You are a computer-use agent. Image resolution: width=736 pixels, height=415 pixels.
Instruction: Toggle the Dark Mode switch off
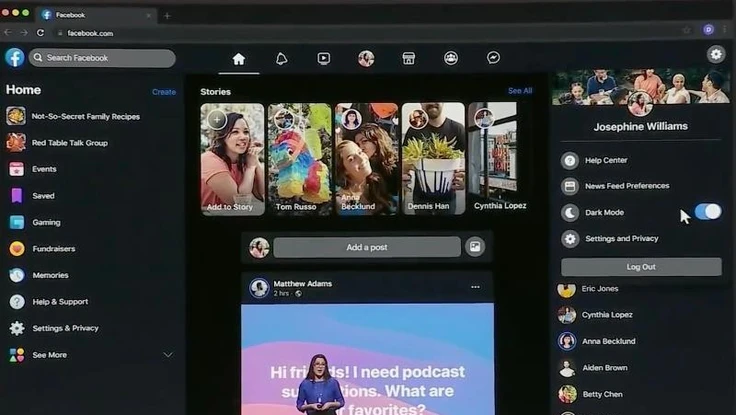pyautogui.click(x=708, y=211)
